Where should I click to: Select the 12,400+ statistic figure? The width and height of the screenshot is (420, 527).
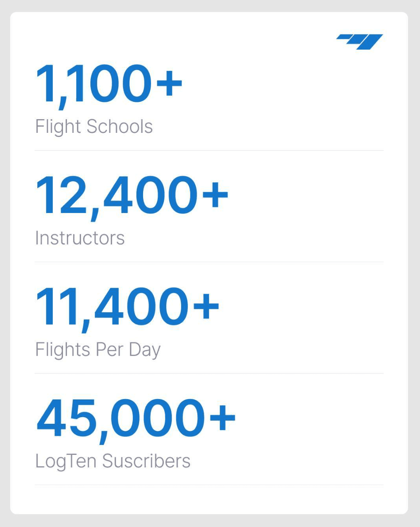[132, 196]
